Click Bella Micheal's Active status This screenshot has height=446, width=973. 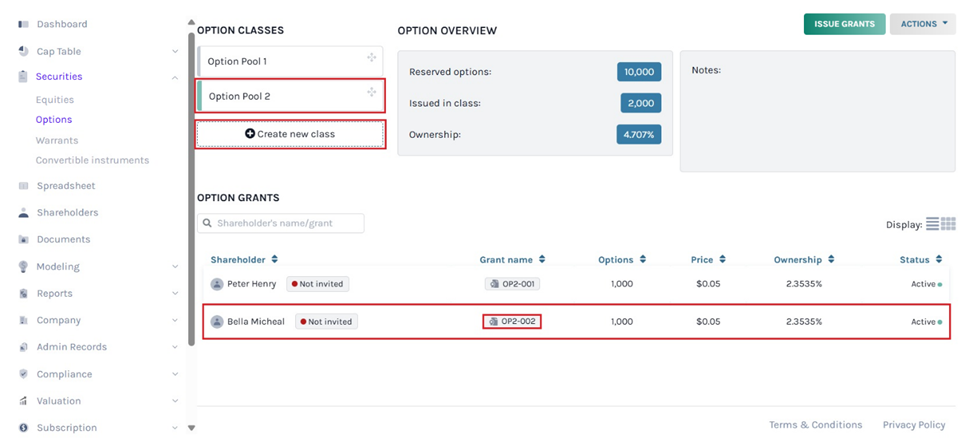pyautogui.click(x=926, y=322)
